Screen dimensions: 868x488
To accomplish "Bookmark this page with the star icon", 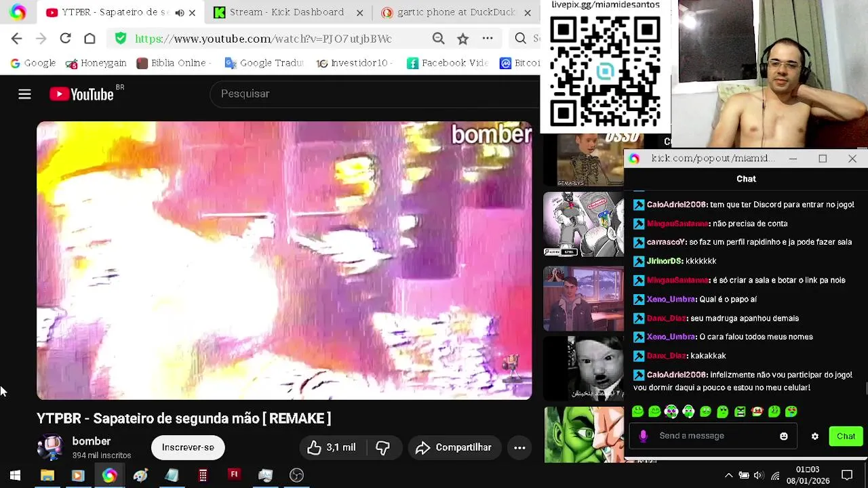I will coord(462,39).
